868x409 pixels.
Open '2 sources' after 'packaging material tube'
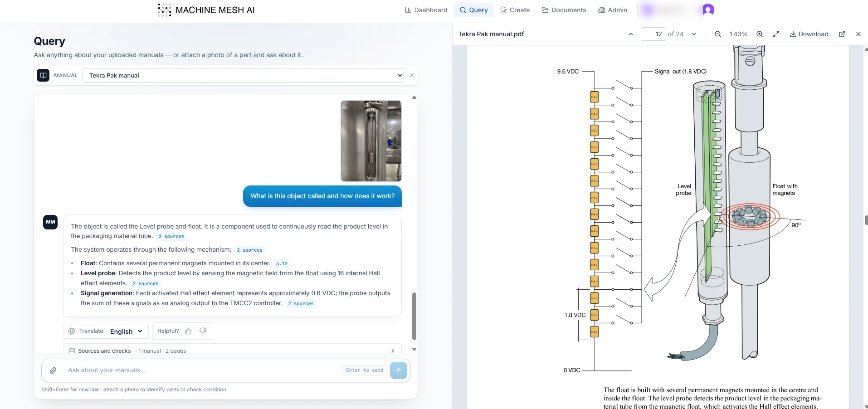(171, 236)
